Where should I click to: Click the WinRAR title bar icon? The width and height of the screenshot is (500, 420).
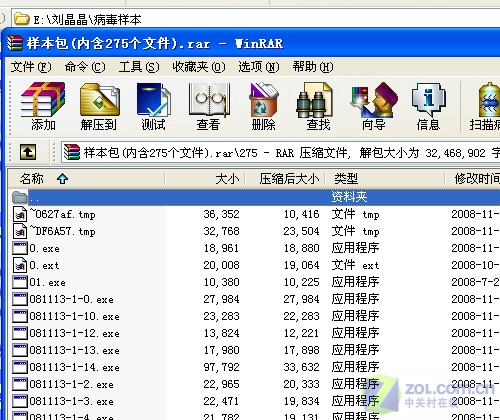point(15,43)
